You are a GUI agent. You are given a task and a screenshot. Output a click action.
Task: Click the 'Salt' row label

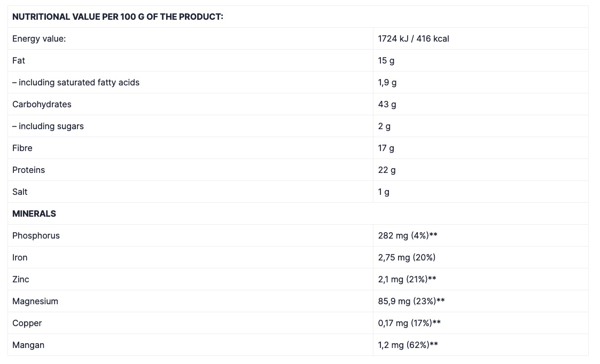point(20,192)
